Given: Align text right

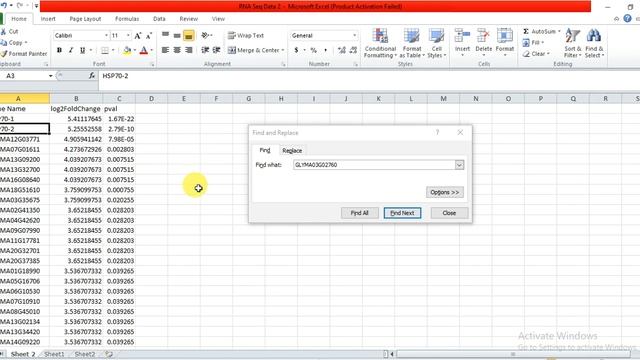Looking at the screenshot, I should [189, 50].
